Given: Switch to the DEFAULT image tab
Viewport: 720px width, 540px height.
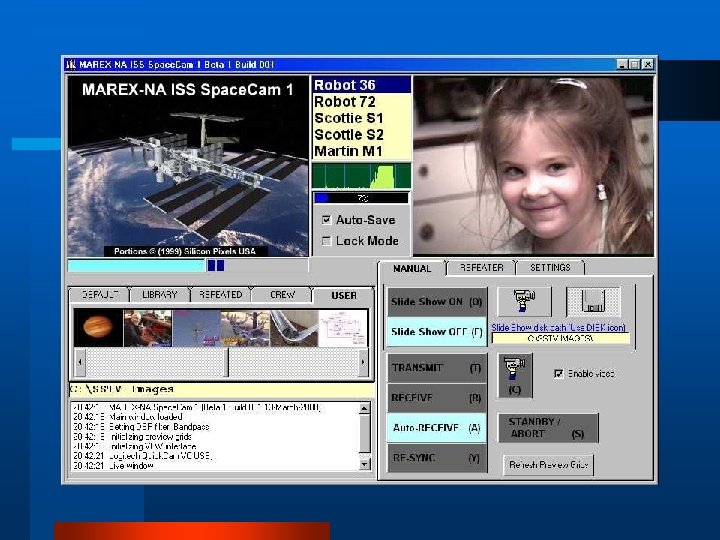Looking at the screenshot, I should pyautogui.click(x=100, y=295).
